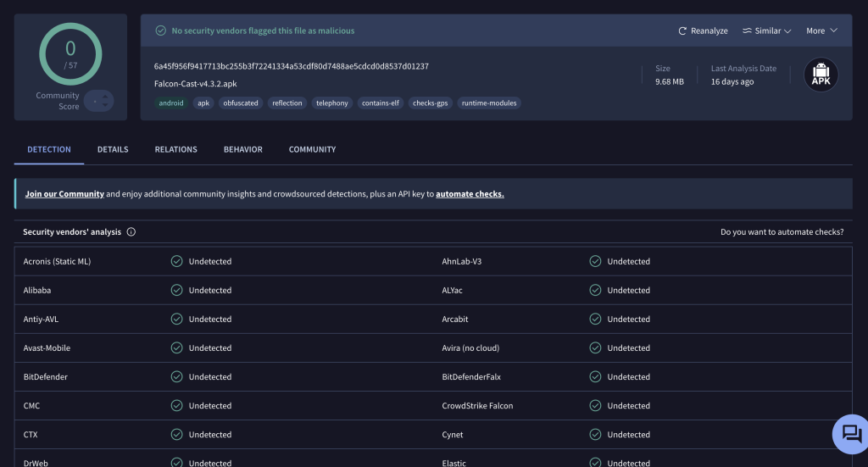Click 'Do you want to automate checks?'
The image size is (868, 467).
(x=782, y=232)
